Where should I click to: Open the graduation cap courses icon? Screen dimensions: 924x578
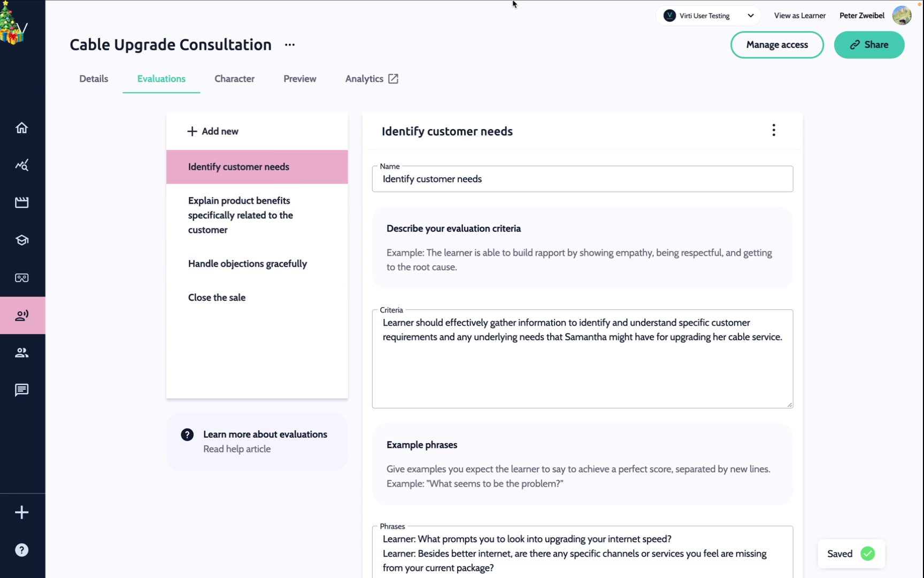22,240
